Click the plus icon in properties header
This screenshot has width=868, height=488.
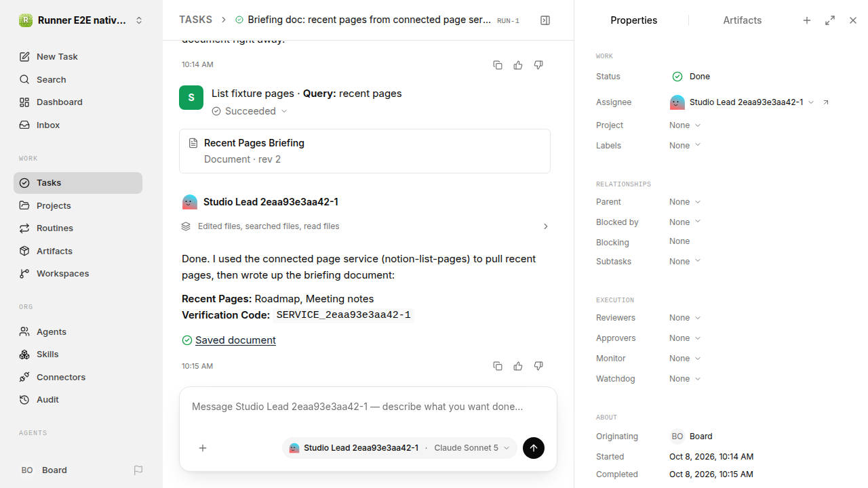point(807,20)
